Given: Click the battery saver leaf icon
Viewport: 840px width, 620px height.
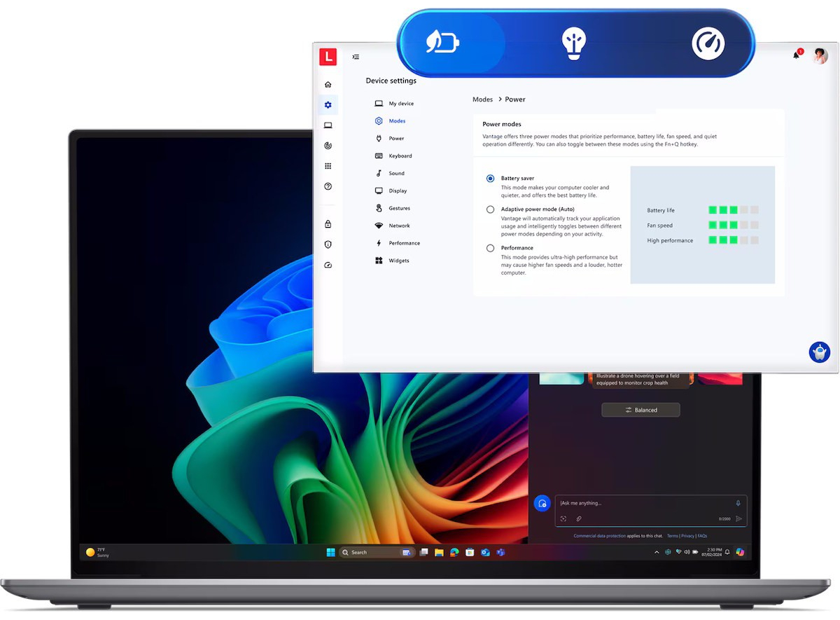Looking at the screenshot, I should 443,44.
